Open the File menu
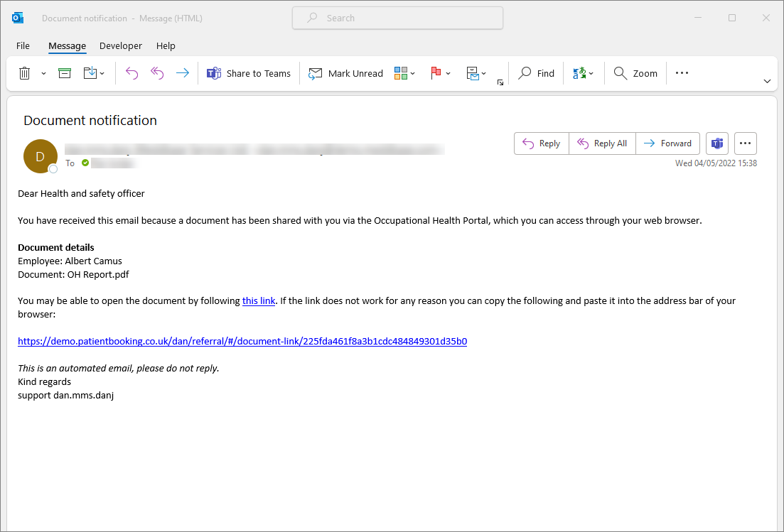 click(23, 45)
